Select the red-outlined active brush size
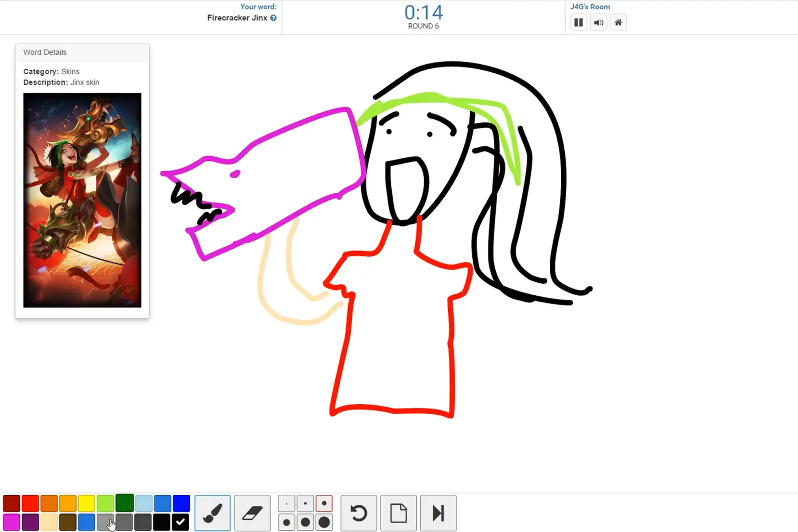798x532 pixels. [x=324, y=504]
